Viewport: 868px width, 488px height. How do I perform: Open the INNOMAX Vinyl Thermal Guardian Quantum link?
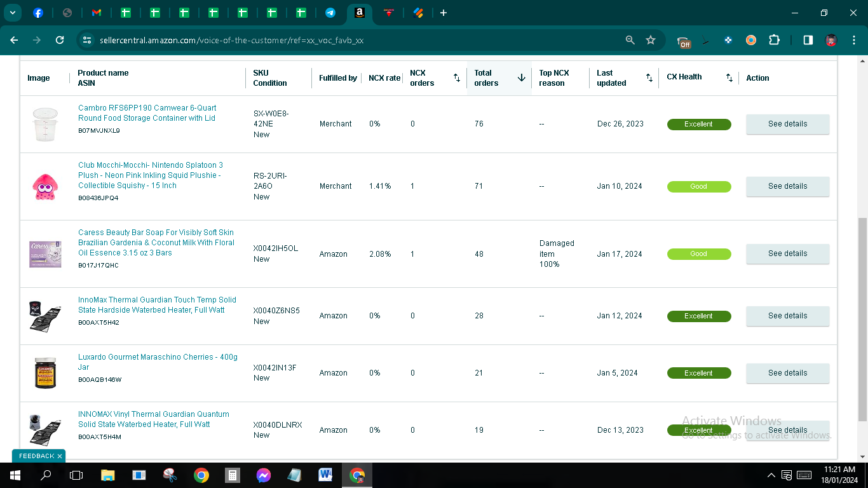pos(154,419)
